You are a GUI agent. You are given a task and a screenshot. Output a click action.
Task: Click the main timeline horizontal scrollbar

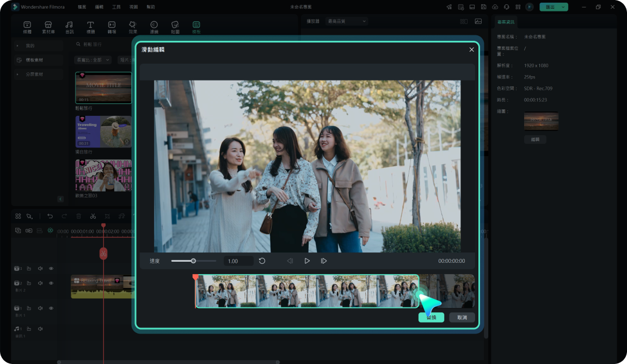point(168,362)
